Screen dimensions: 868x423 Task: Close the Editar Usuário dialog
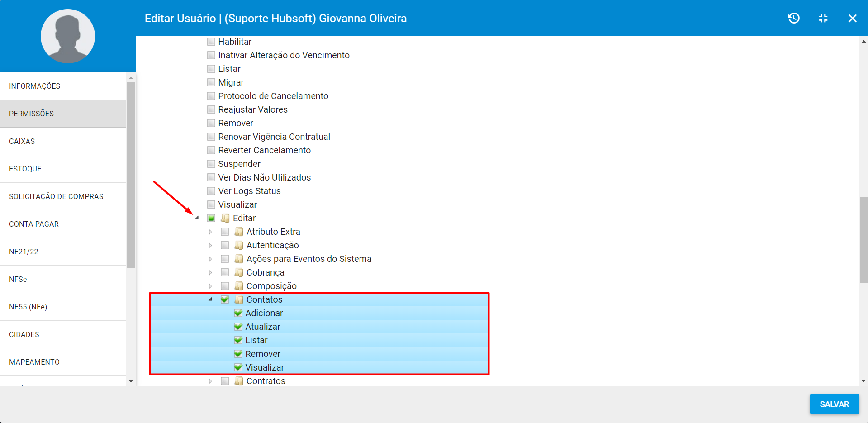click(x=853, y=18)
